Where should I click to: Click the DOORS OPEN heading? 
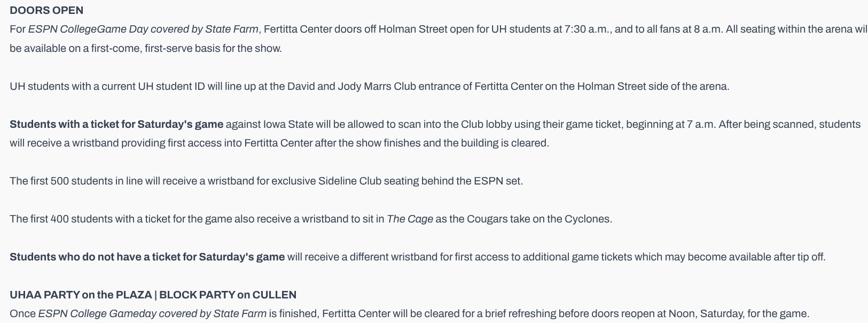[x=46, y=10]
